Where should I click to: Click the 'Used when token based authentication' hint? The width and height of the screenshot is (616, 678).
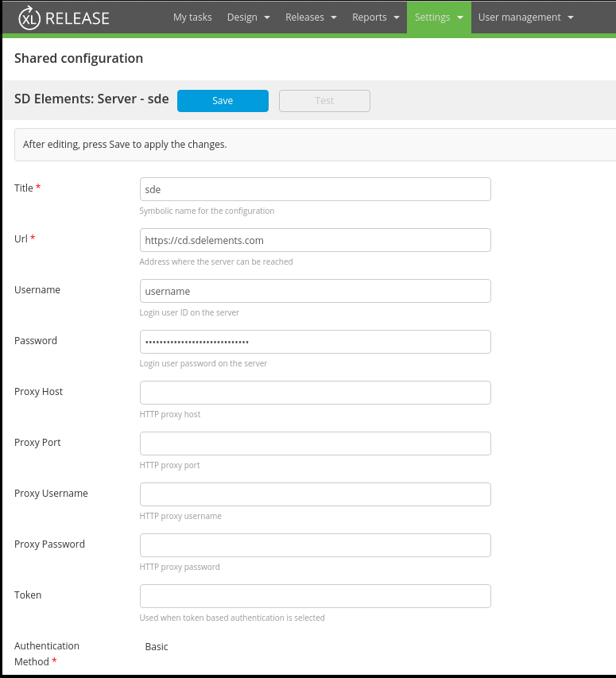232,618
